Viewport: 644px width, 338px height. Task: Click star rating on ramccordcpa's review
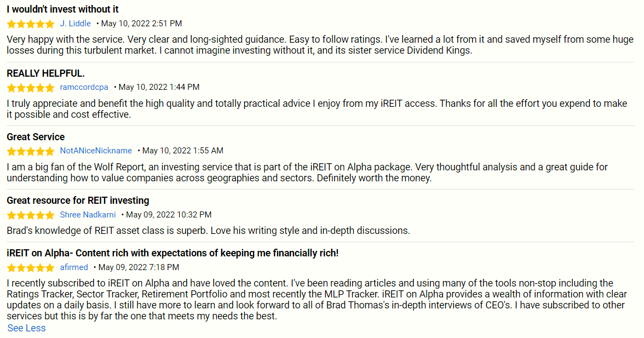point(31,88)
